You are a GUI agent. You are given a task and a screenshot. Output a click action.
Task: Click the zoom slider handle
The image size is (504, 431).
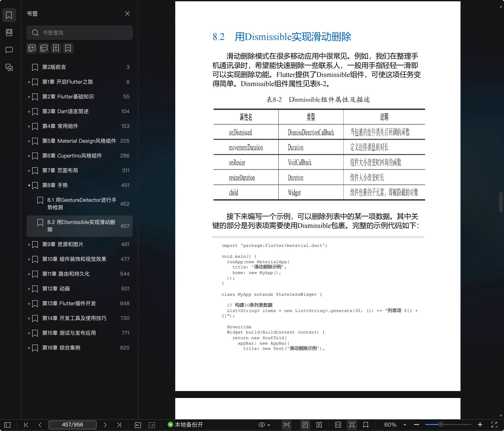pos(441,425)
